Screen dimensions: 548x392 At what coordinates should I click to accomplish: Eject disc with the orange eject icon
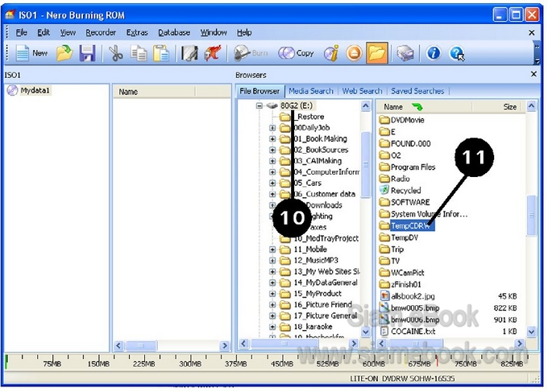pos(354,53)
